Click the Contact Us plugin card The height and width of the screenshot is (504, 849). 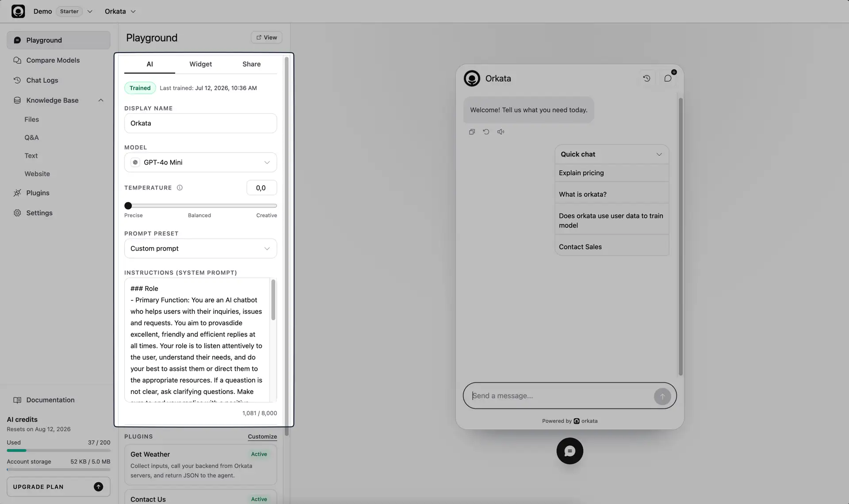200,497
